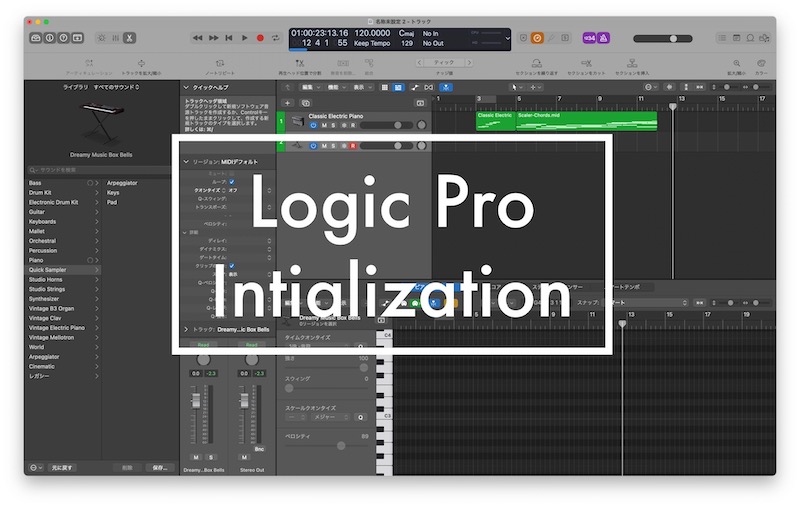Click the 元に戻す button in Library
The width and height of the screenshot is (800, 507).
[x=62, y=468]
